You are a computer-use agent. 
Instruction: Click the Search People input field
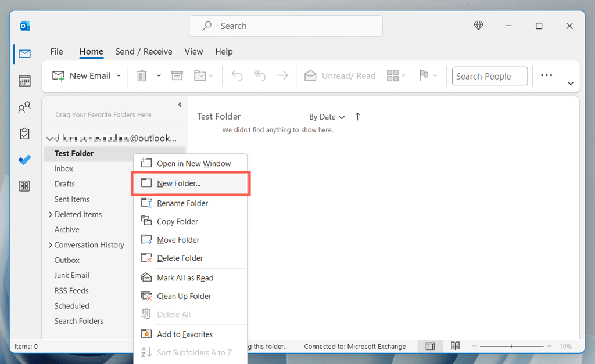(490, 76)
